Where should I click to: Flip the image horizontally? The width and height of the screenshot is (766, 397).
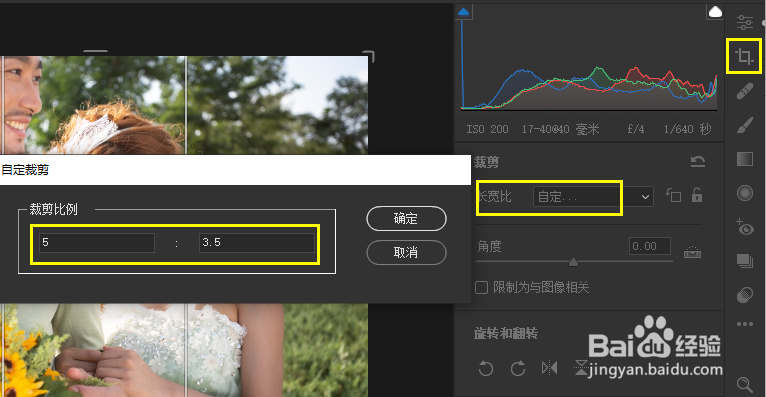pyautogui.click(x=550, y=367)
